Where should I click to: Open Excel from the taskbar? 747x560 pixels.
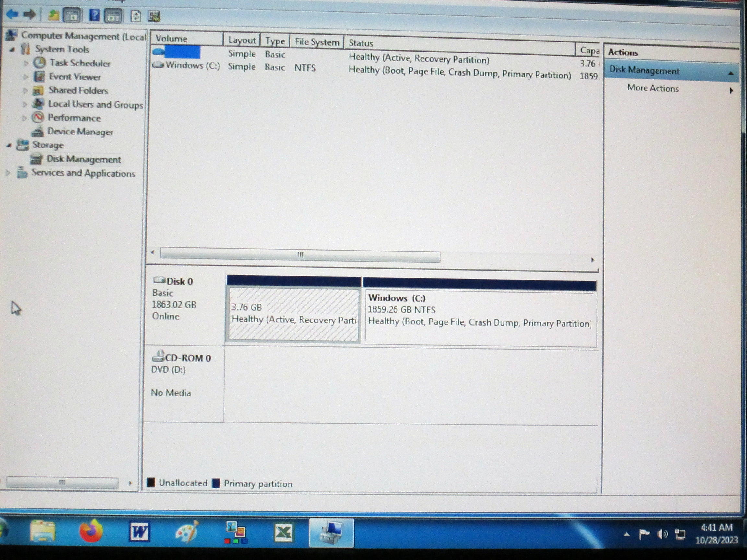(x=283, y=533)
